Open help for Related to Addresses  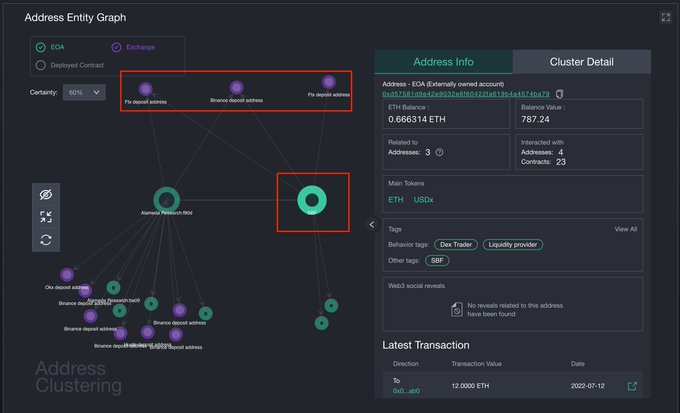(439, 152)
